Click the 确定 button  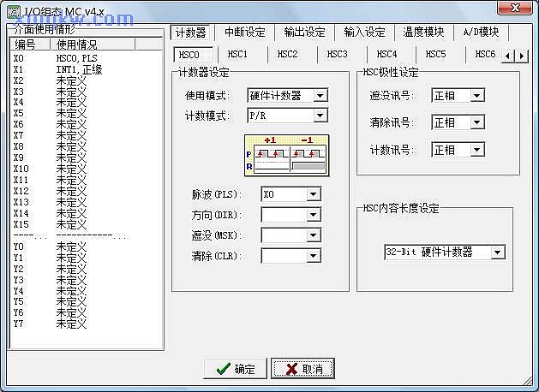coord(236,369)
